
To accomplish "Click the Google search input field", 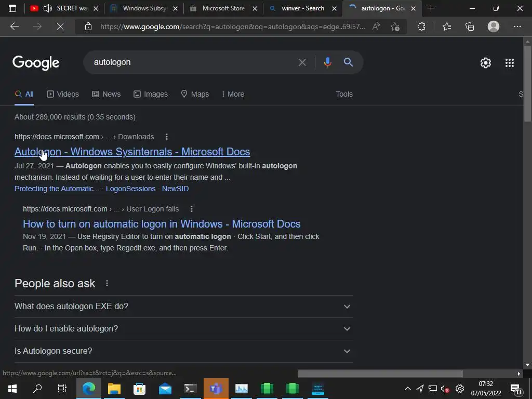I will click(193, 62).
